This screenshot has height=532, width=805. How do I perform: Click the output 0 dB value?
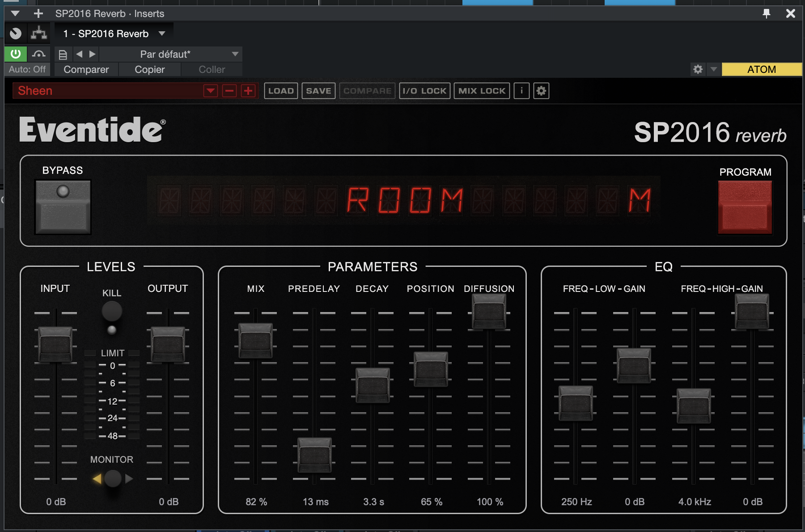(169, 502)
